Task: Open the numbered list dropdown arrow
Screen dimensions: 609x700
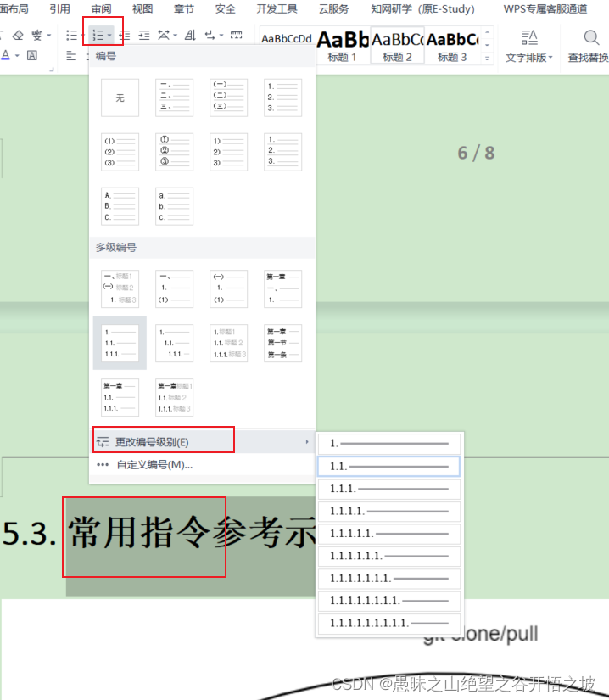Action: click(109, 36)
